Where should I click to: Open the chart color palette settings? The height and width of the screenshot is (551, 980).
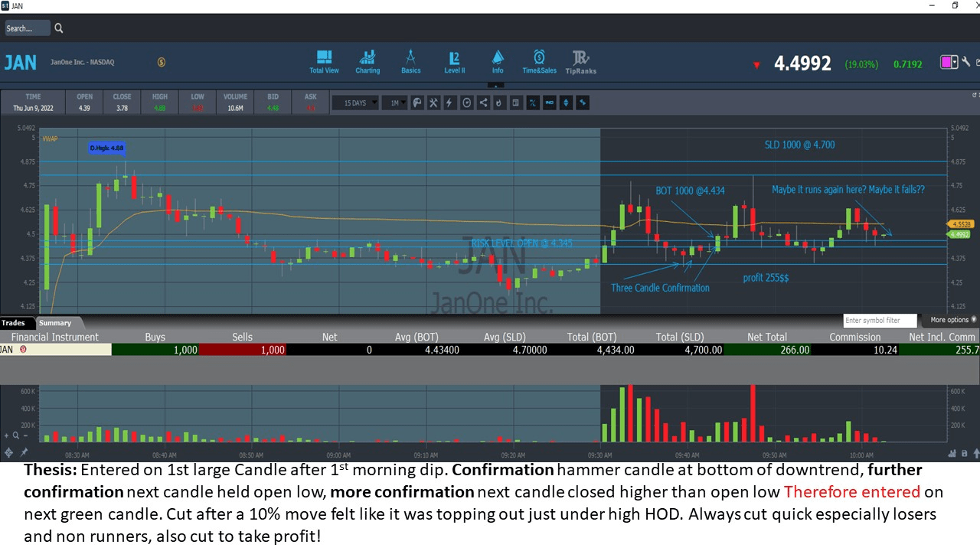(417, 103)
